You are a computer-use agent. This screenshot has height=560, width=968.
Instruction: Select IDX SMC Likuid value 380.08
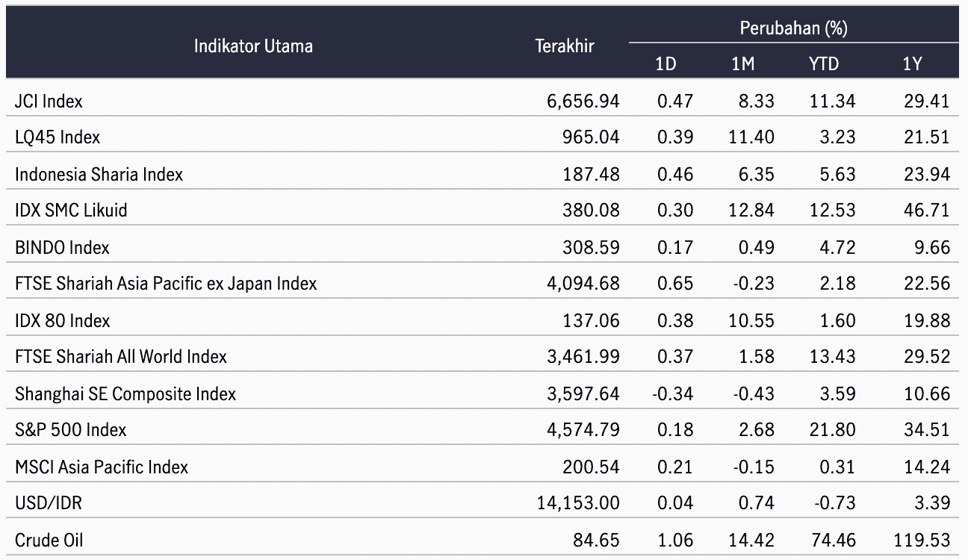click(x=591, y=210)
